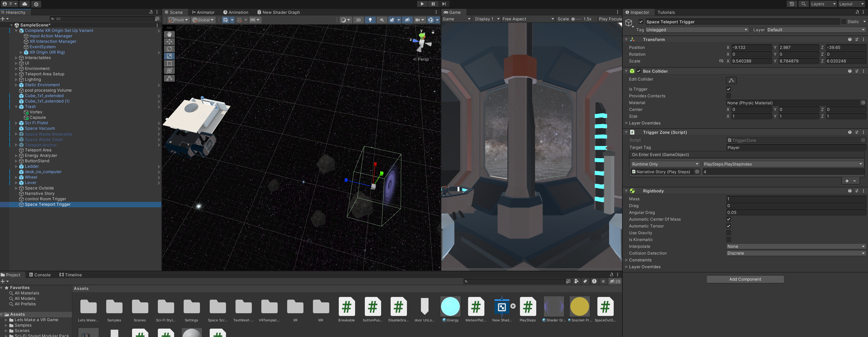The width and height of the screenshot is (868, 337).
Task: Toggle scene lighting lightbulb icon
Action: [370, 20]
